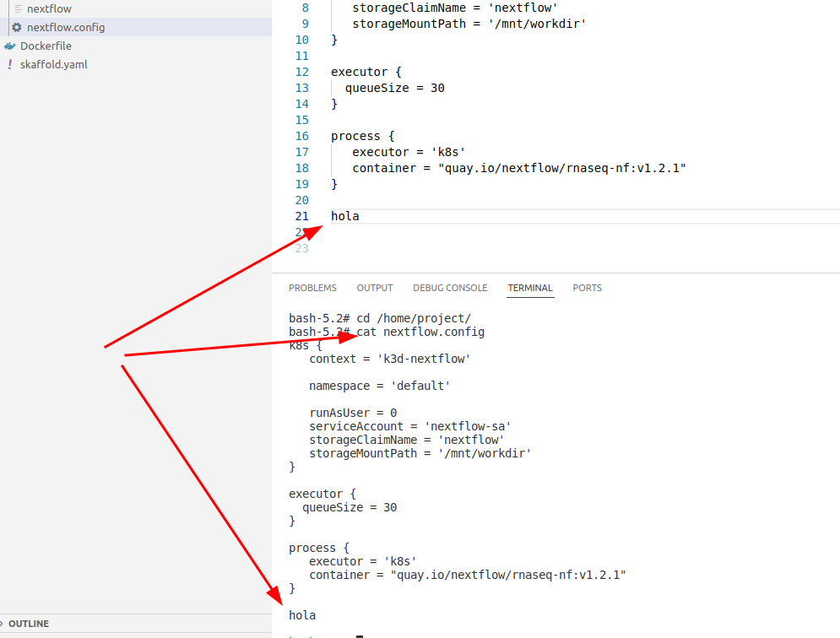Open the PORTS tab
The image size is (840, 638).
587,288
